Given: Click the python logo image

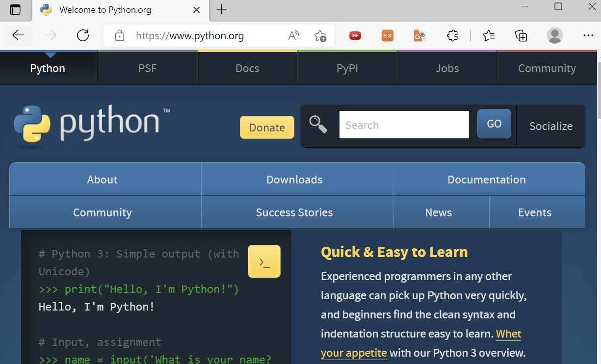Looking at the screenshot, I should (92, 126).
